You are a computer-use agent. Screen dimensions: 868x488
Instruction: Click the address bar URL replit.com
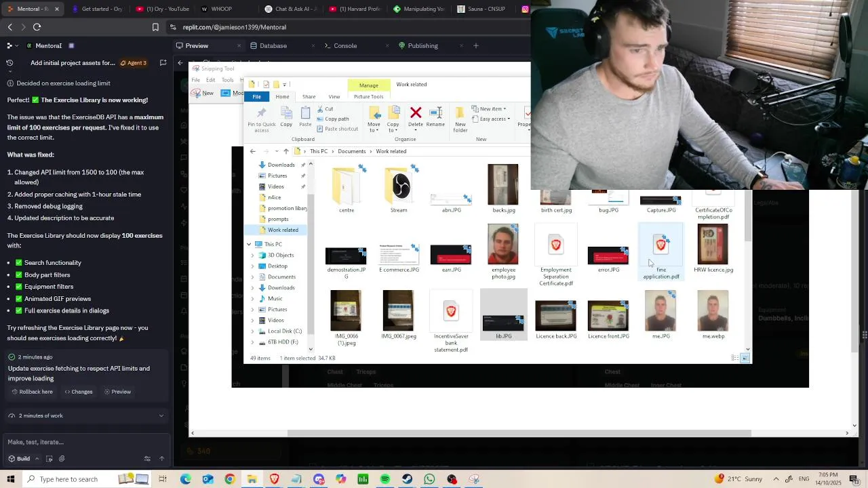[x=235, y=27]
